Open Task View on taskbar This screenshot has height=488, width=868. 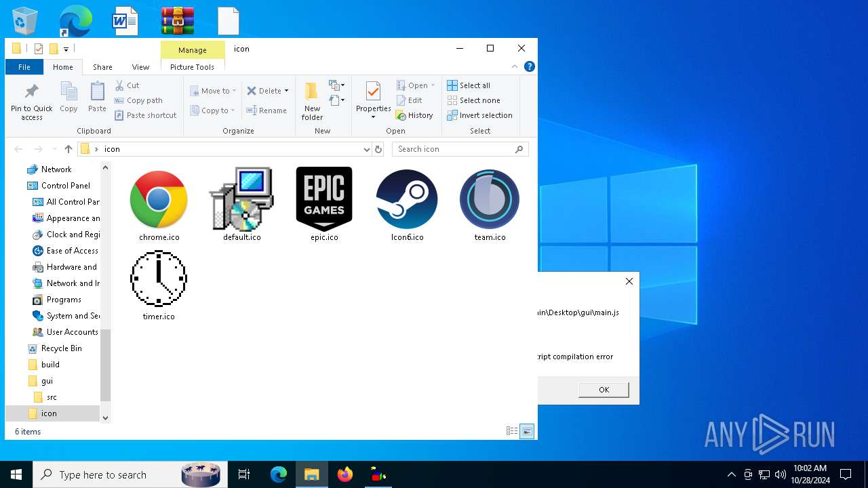pos(244,474)
